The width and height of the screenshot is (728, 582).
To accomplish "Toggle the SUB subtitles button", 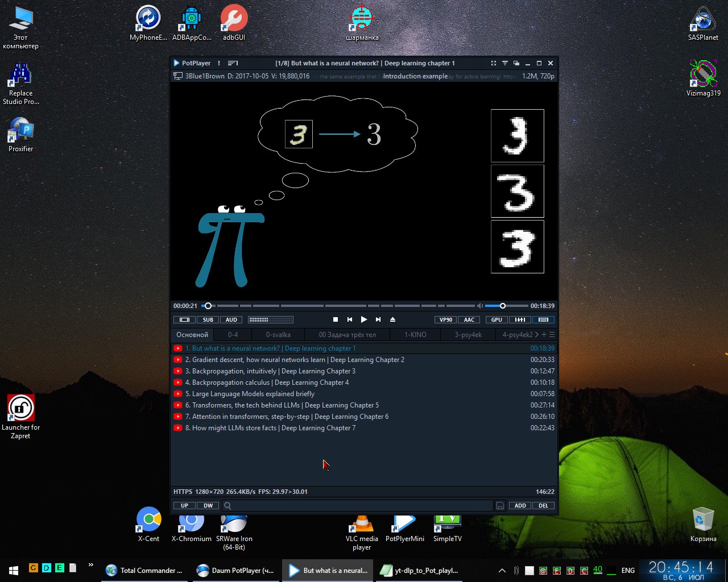I will click(208, 319).
